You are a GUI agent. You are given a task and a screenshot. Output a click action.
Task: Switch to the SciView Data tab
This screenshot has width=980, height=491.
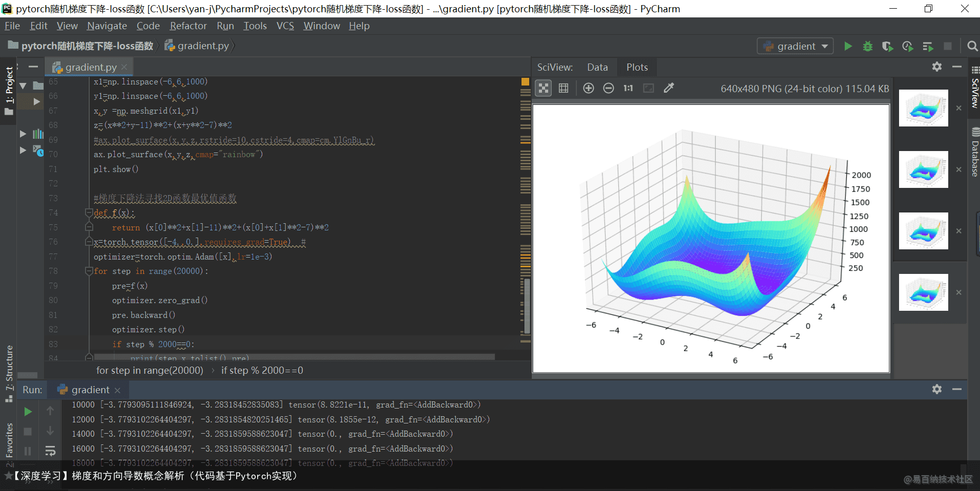pyautogui.click(x=597, y=67)
